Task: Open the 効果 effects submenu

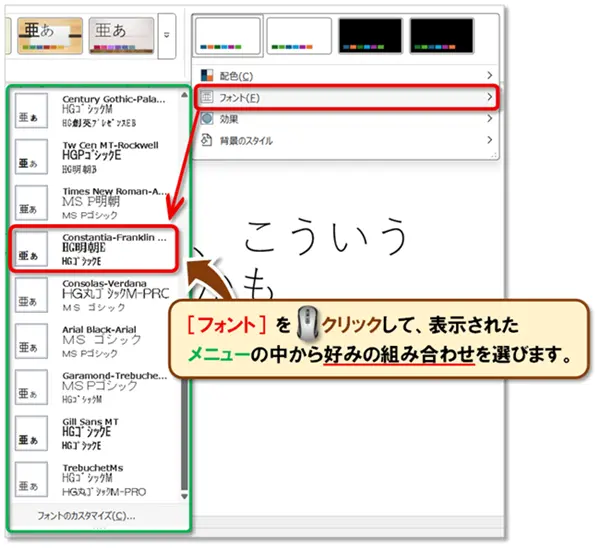Action: (x=346, y=119)
